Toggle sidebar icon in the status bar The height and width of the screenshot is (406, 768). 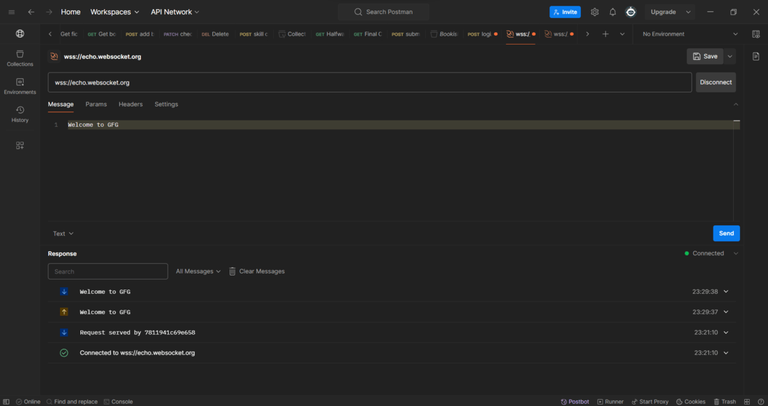[6, 402]
